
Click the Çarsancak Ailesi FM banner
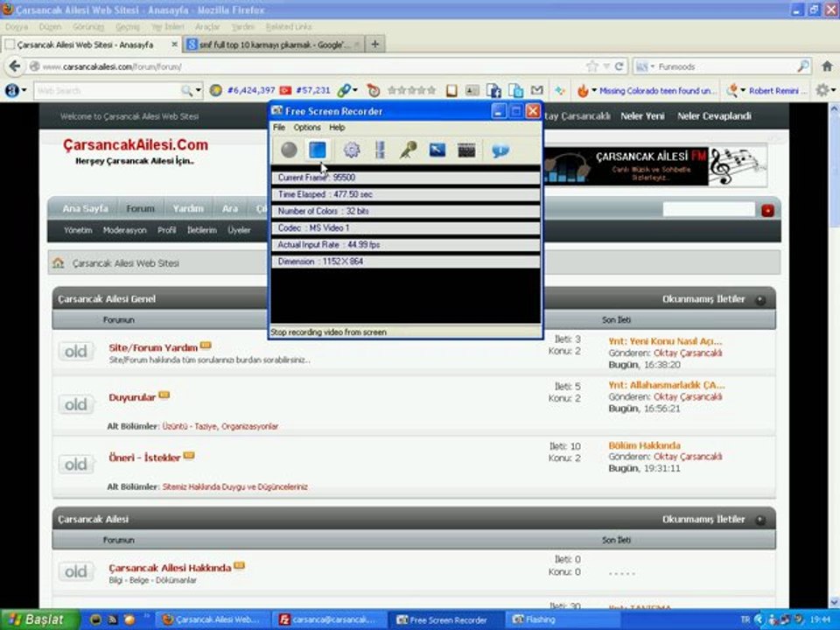655,166
